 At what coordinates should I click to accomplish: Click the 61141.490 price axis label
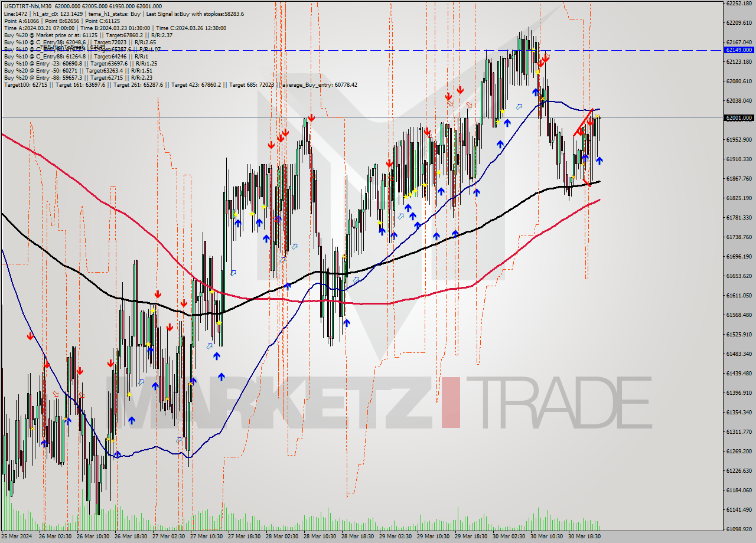point(739,509)
